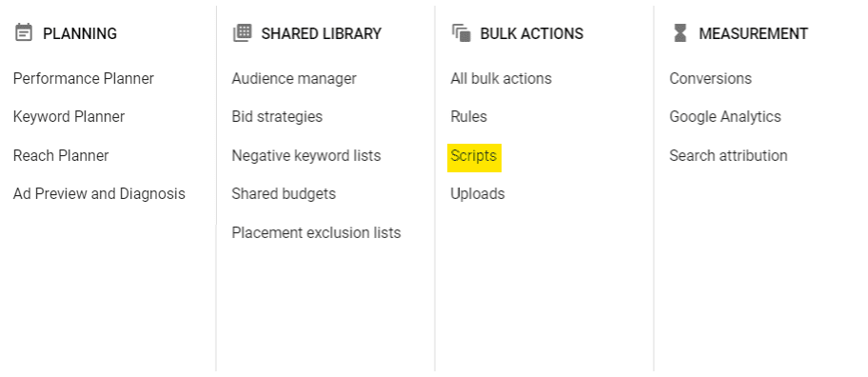The height and width of the screenshot is (377, 868).
Task: Open Placement exclusion lists
Action: point(316,232)
